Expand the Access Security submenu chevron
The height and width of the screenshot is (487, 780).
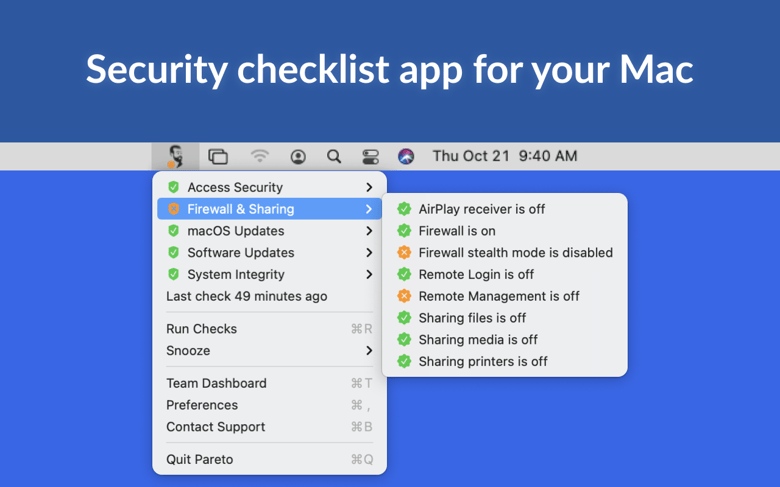tap(369, 188)
